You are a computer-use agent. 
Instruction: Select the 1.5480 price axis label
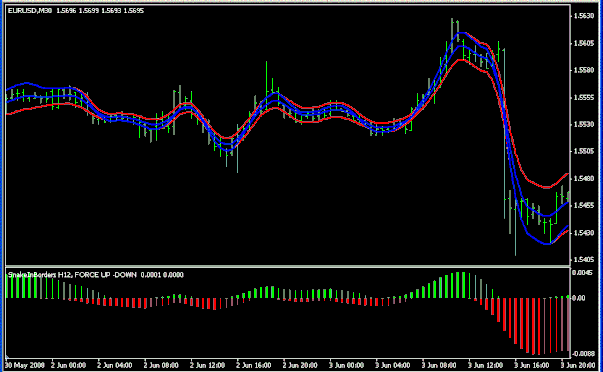pos(584,178)
